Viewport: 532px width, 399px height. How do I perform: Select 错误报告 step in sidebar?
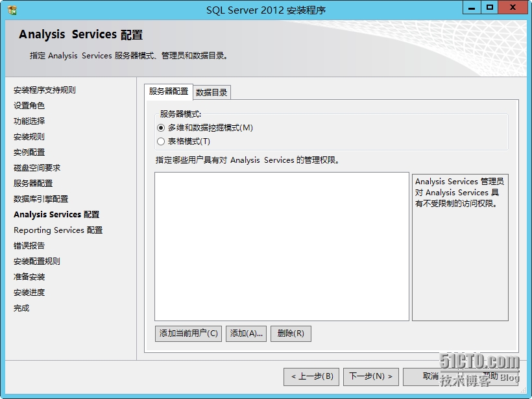pos(29,246)
